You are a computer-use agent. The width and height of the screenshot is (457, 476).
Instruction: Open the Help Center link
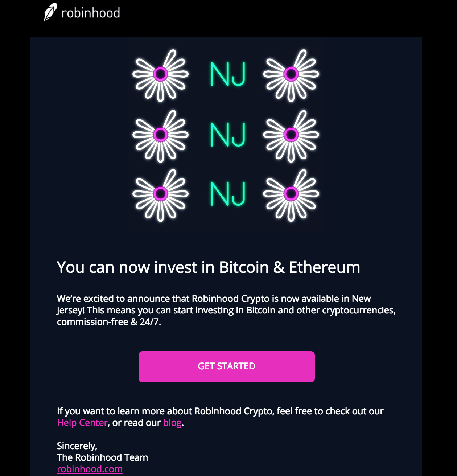(82, 423)
